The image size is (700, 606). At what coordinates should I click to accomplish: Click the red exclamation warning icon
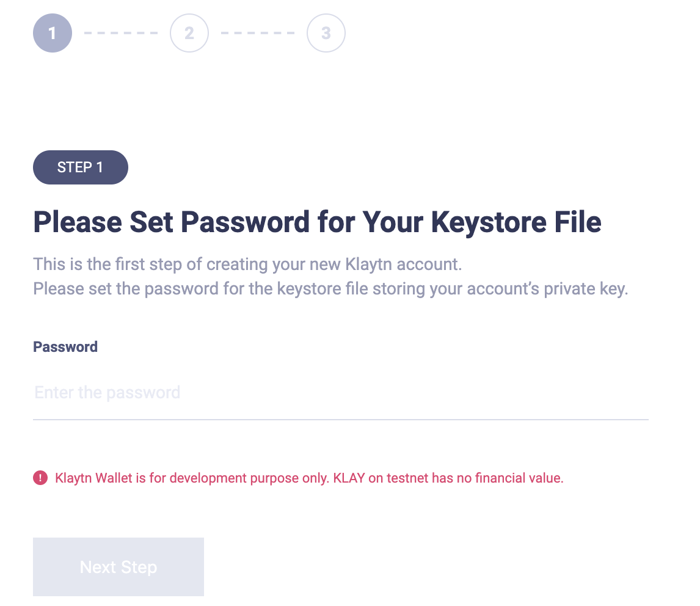pos(40,478)
